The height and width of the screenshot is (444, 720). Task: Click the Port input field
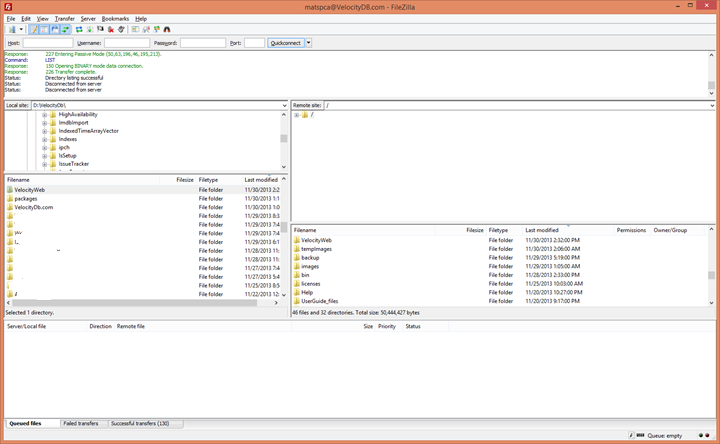coord(254,43)
